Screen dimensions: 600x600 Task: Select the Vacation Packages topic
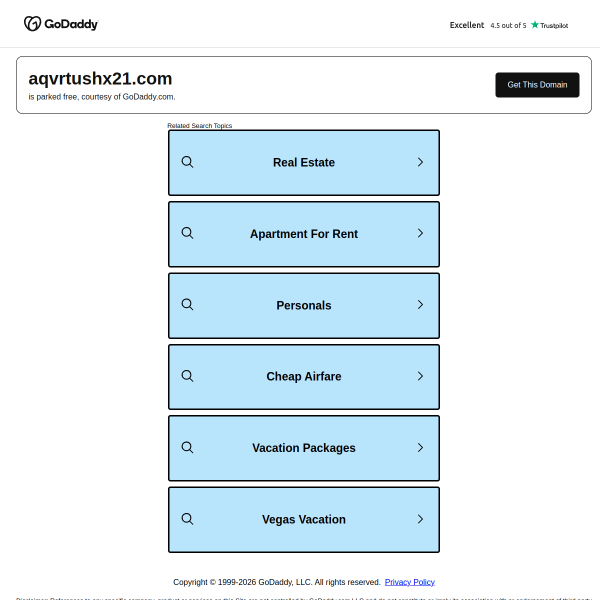(x=304, y=448)
